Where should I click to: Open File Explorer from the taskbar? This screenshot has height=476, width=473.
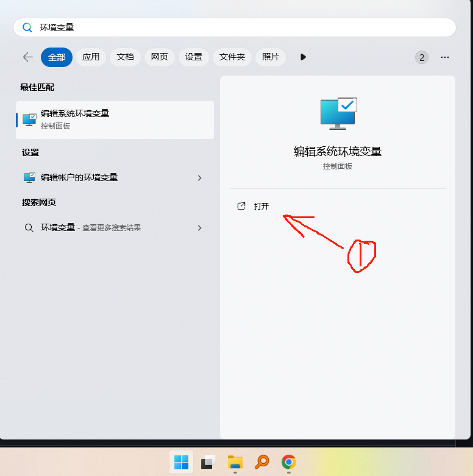(x=235, y=462)
